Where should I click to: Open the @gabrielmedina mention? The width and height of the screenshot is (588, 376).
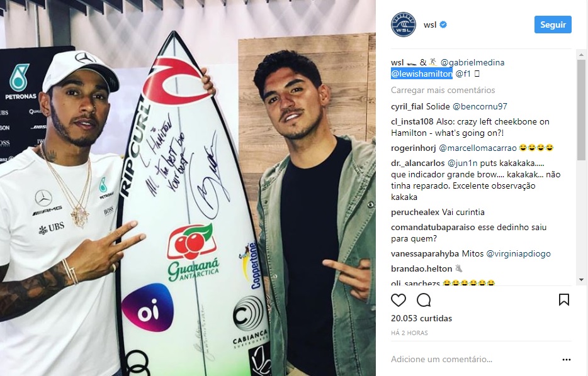click(x=472, y=62)
